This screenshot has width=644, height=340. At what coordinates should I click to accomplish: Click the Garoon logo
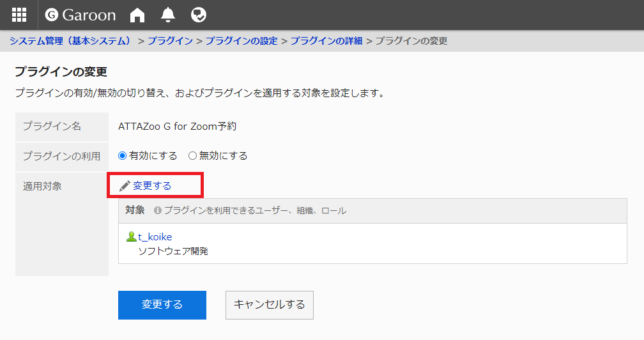[x=80, y=15]
